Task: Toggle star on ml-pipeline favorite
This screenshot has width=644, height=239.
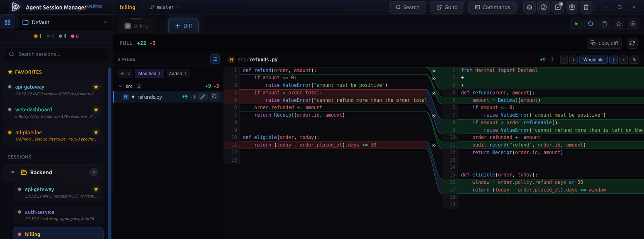Action: click(96, 132)
